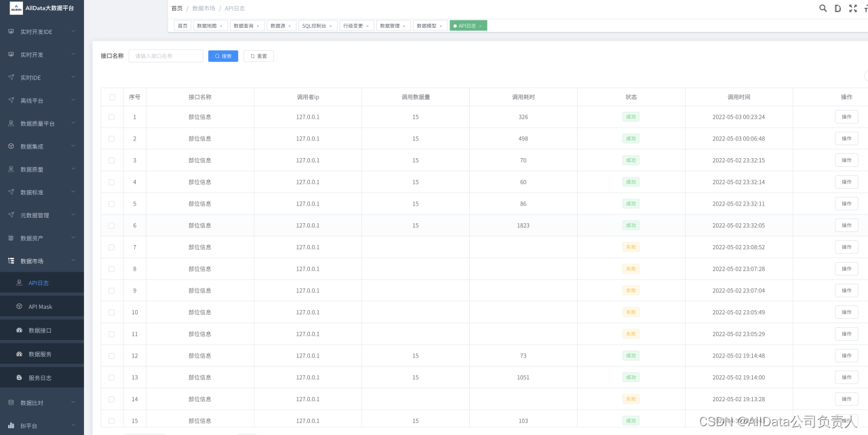Tick checkbox of row 8
The height and width of the screenshot is (435, 868).
coord(112,269)
